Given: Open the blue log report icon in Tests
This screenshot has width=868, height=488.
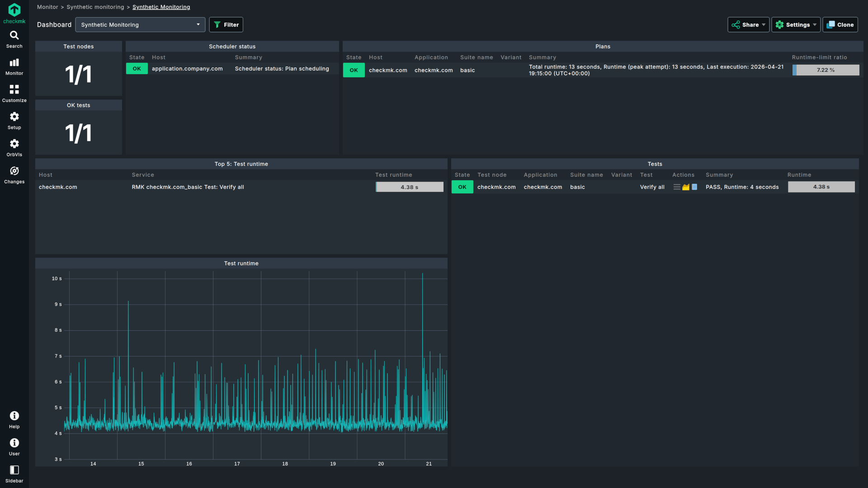Looking at the screenshot, I should (x=694, y=187).
